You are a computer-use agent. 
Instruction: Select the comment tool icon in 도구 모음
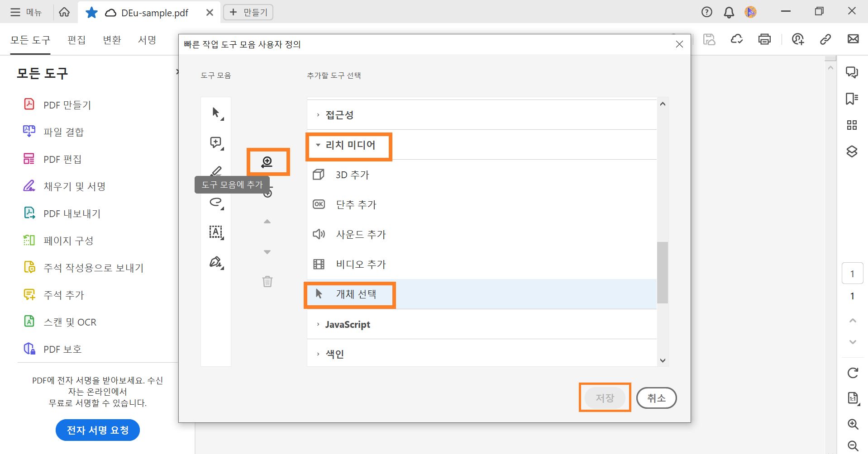[216, 142]
